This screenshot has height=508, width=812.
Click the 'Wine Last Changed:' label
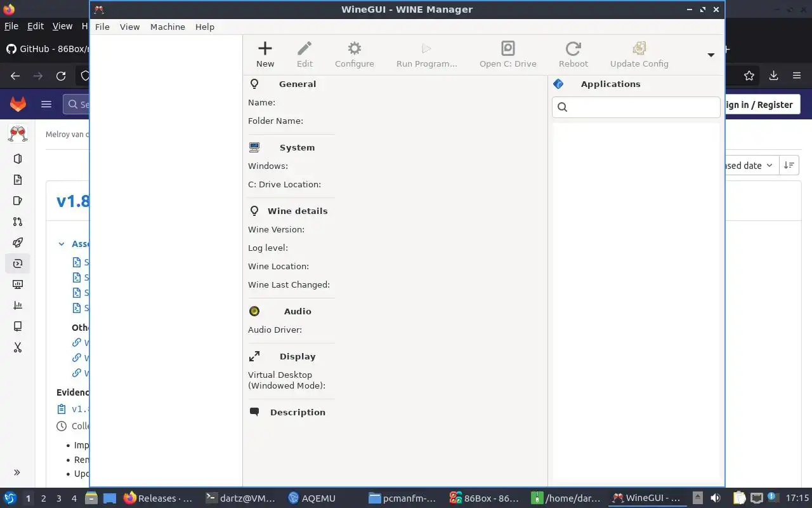click(x=289, y=284)
